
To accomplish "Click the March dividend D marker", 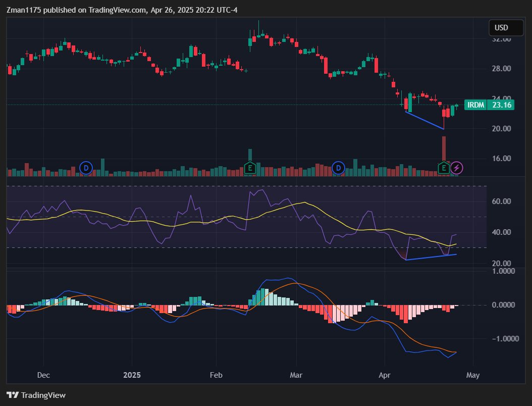I will coord(338,168).
